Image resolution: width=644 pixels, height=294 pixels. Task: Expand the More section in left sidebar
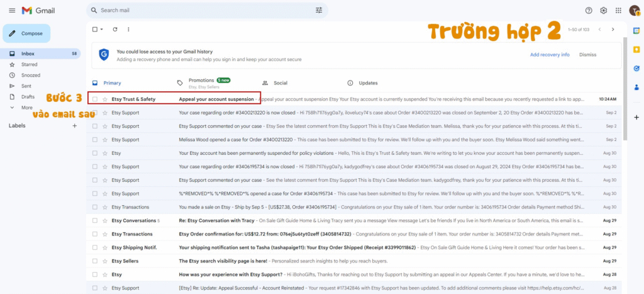click(26, 108)
